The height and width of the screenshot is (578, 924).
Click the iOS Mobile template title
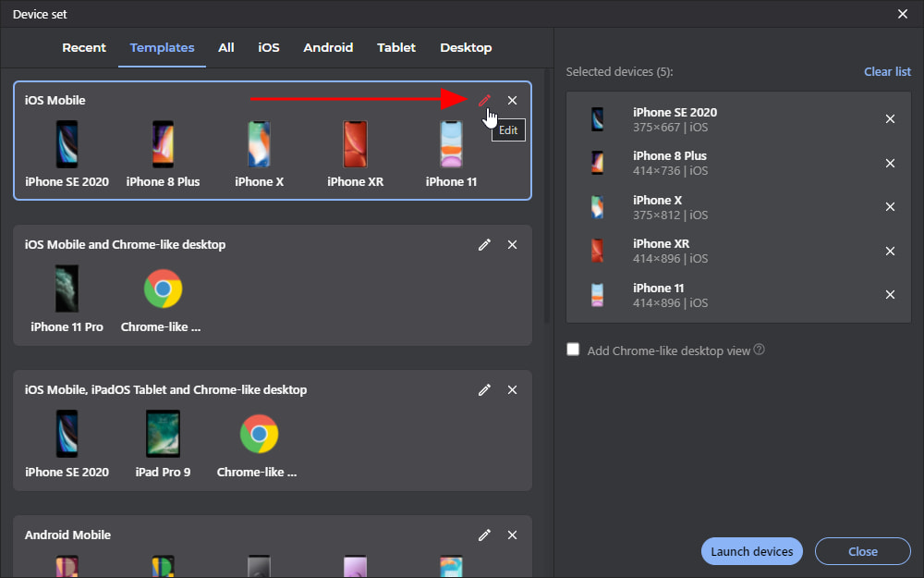[x=55, y=100]
